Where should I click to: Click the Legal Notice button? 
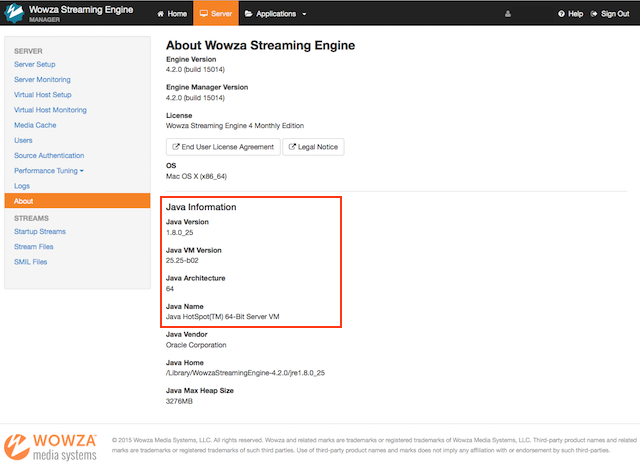point(312,147)
